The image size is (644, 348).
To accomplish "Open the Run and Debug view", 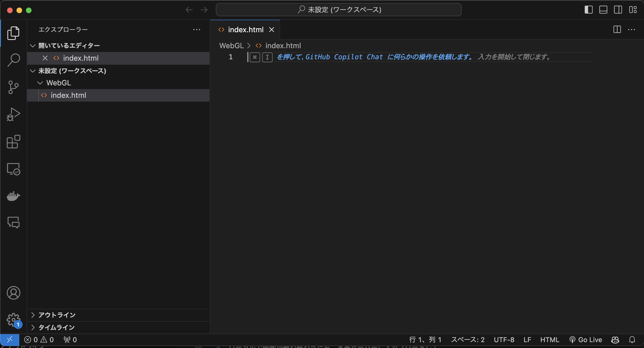I will [13, 115].
